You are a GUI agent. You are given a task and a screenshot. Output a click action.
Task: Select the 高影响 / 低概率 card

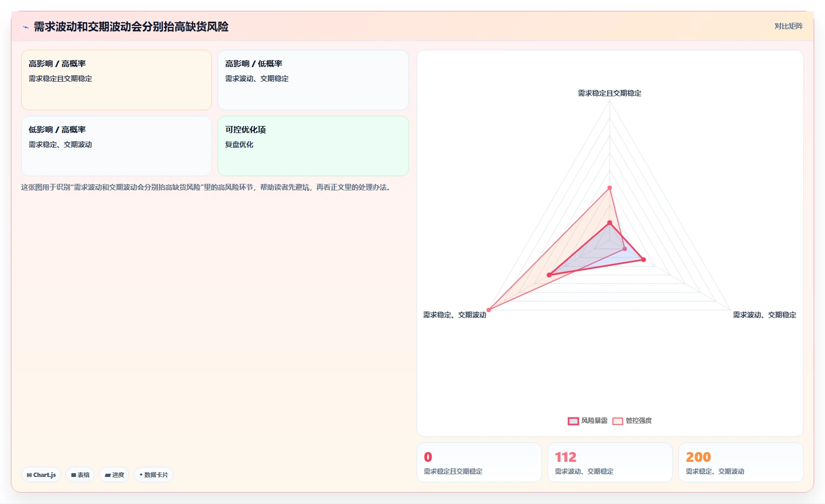tap(313, 80)
